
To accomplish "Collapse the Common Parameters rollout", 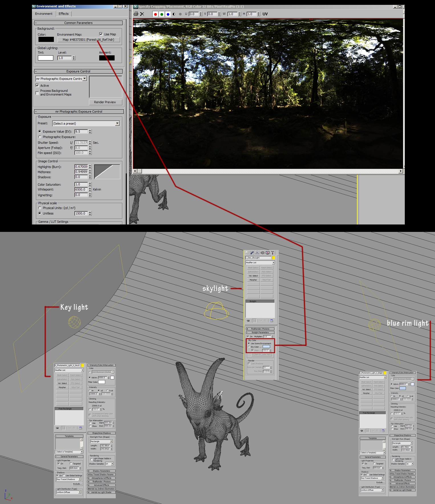I will tap(78, 23).
